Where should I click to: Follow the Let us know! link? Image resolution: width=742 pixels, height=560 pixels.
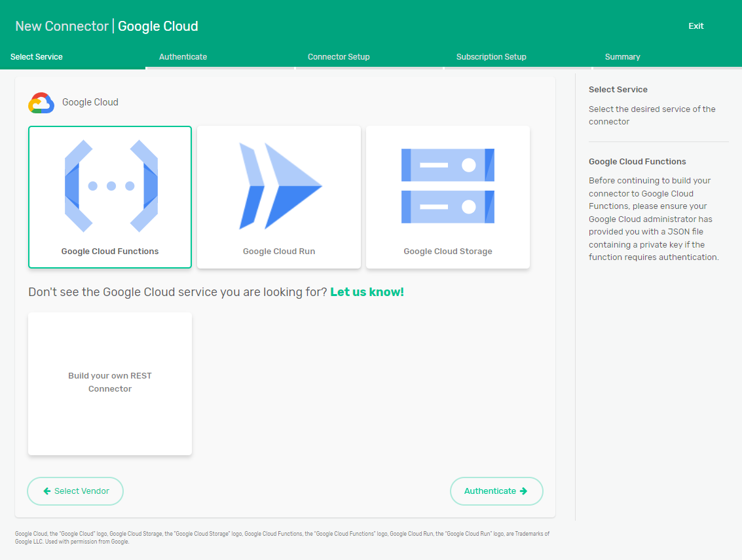point(367,292)
